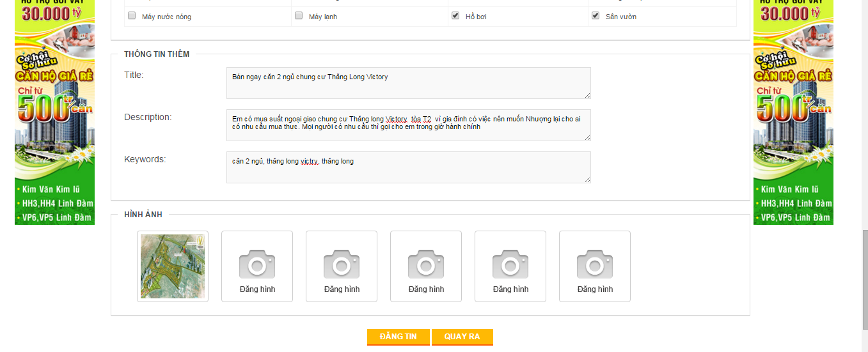Click the fourth Đăng hình camera upload slot
This screenshot has width=868, height=352.
[510, 266]
